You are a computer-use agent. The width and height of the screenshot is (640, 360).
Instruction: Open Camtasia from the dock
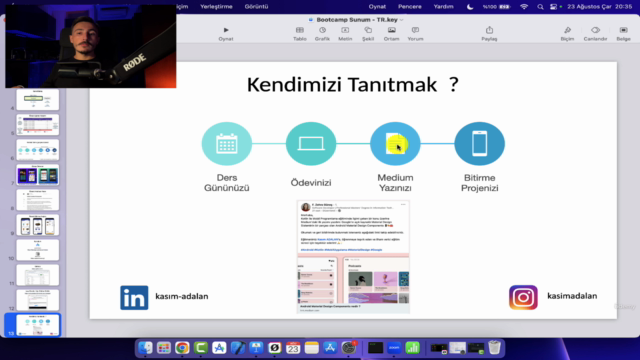[x=201, y=348]
